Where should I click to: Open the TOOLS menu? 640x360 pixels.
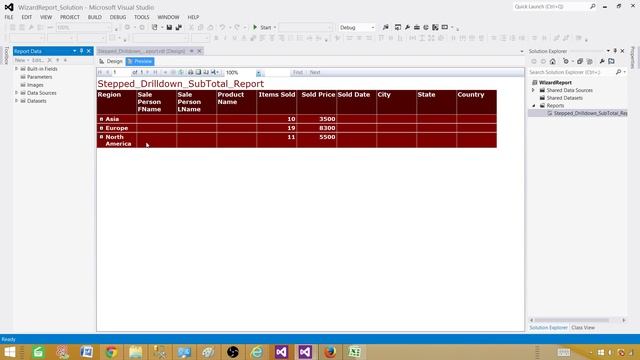[142, 17]
